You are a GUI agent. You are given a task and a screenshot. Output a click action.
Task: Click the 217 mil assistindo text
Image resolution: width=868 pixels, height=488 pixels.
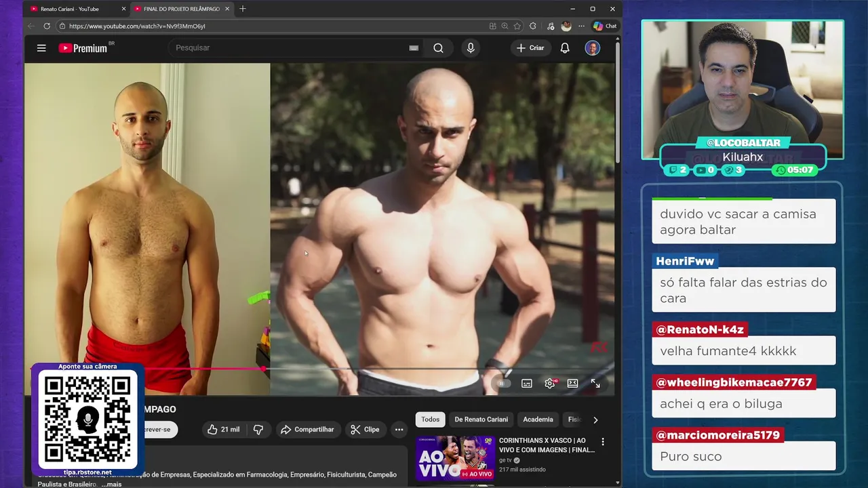(x=522, y=469)
